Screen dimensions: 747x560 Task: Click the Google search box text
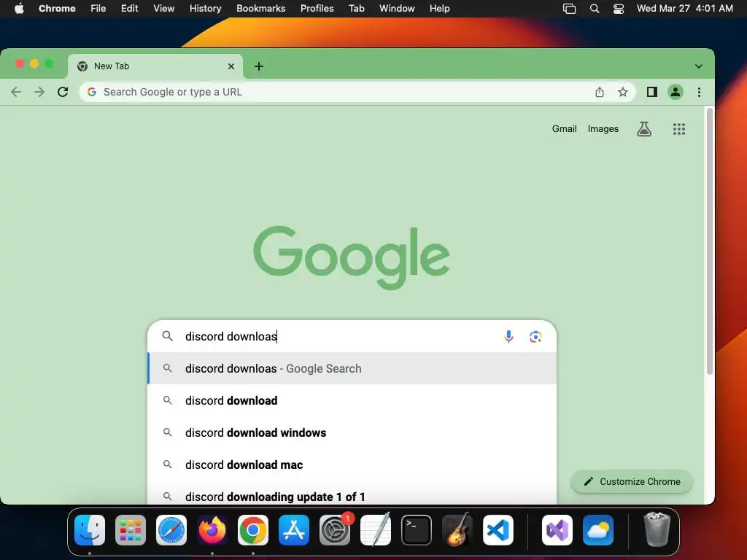pyautogui.click(x=231, y=336)
